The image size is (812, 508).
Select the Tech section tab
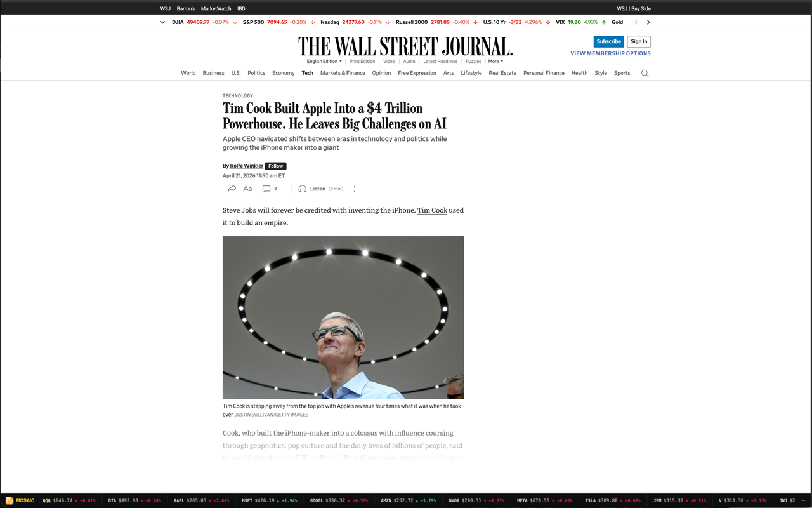308,73
